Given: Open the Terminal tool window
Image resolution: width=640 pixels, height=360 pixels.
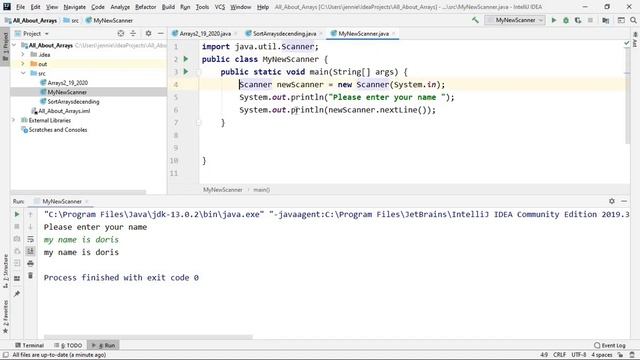Looking at the screenshot, I should pos(29,345).
